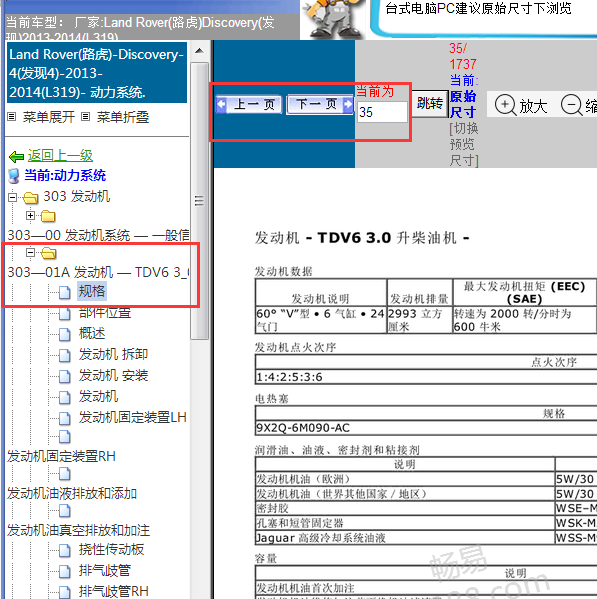Open the 概述 document
This screenshot has height=599, width=597.
[92, 333]
